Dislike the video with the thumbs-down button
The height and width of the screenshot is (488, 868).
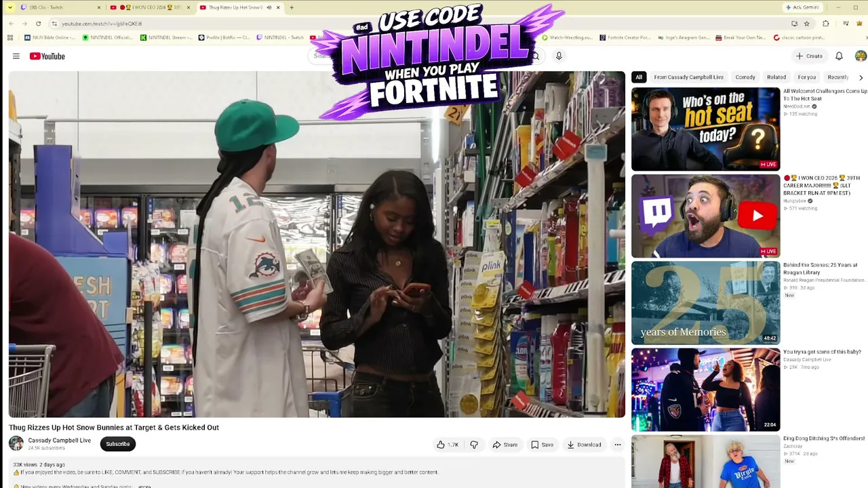474,445
